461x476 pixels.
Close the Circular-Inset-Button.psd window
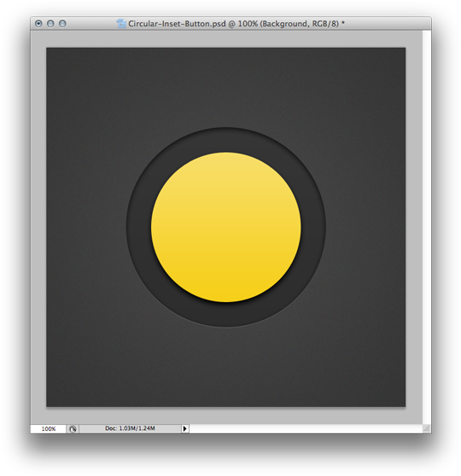tap(38, 23)
